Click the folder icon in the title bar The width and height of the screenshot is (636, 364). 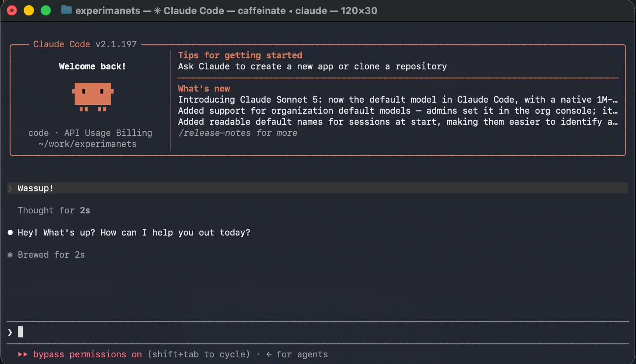click(x=66, y=10)
